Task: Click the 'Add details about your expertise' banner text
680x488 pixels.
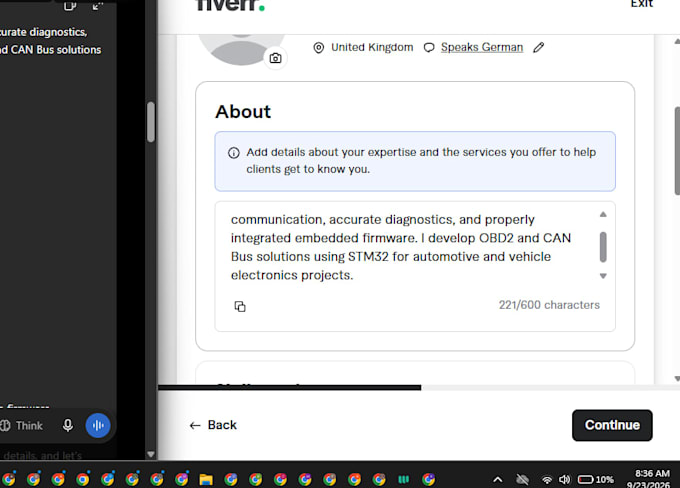Action: tap(421, 160)
